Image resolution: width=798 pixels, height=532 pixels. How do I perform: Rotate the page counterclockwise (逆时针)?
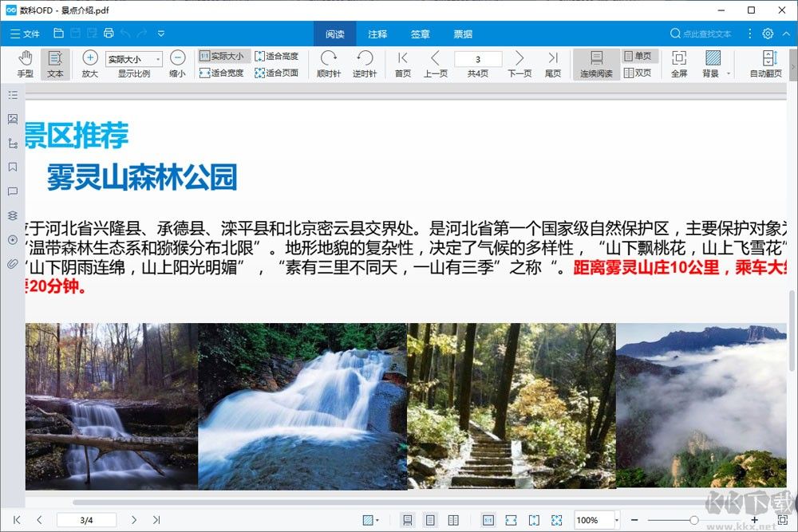[x=364, y=64]
